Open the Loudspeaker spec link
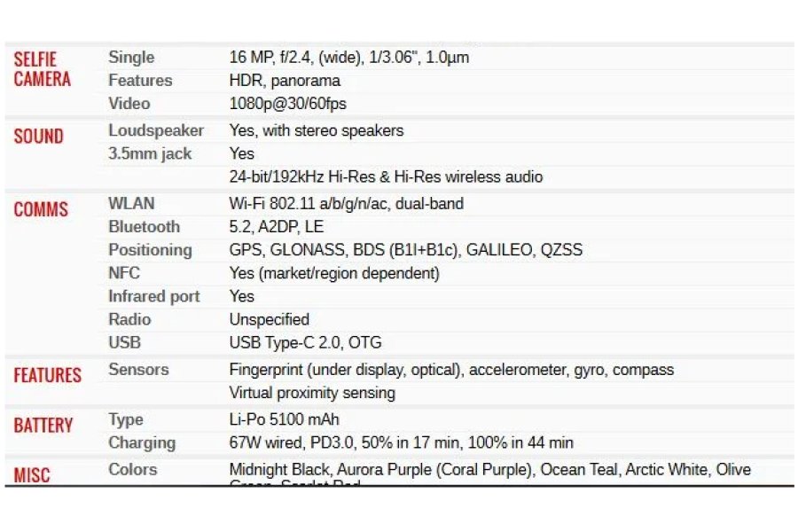798x532 pixels. coord(156,130)
